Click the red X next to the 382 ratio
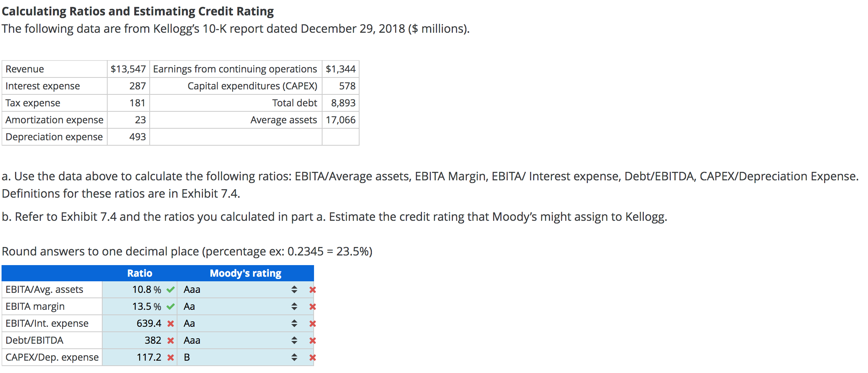 170,340
